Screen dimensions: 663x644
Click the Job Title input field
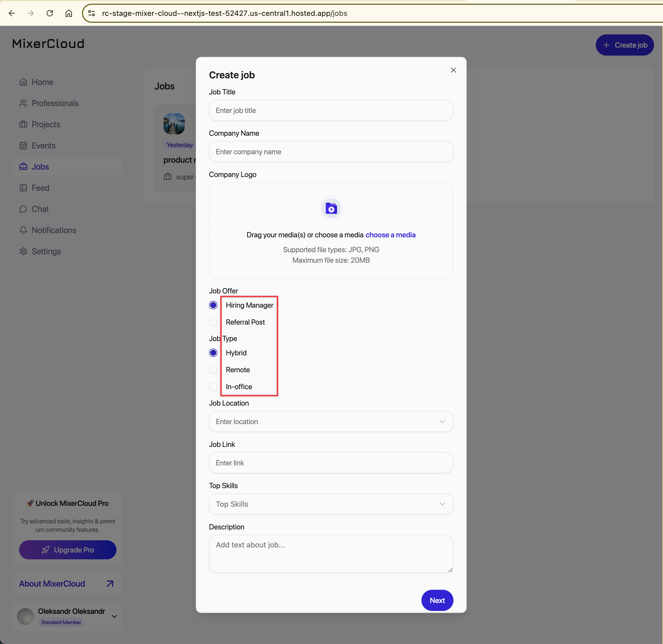coord(330,110)
